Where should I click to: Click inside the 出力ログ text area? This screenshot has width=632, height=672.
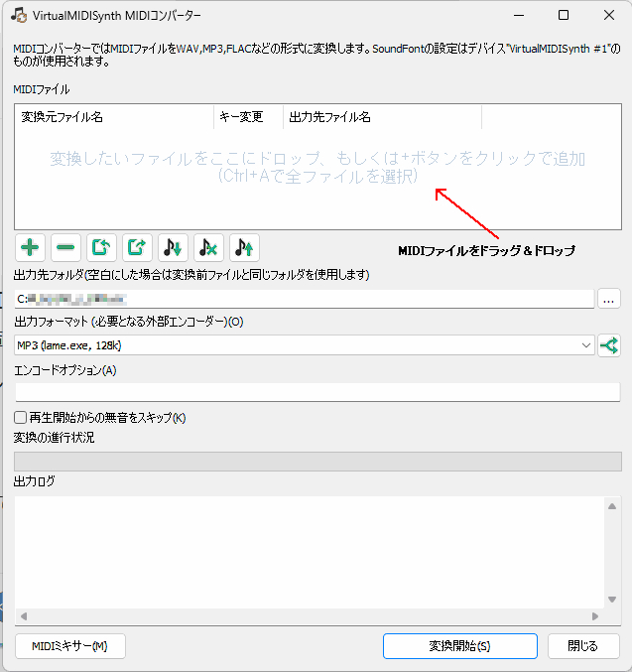[310, 553]
